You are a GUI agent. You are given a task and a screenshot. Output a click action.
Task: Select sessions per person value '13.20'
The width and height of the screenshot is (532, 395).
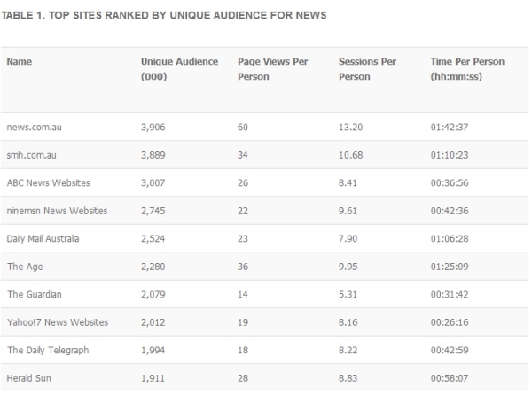(x=350, y=128)
